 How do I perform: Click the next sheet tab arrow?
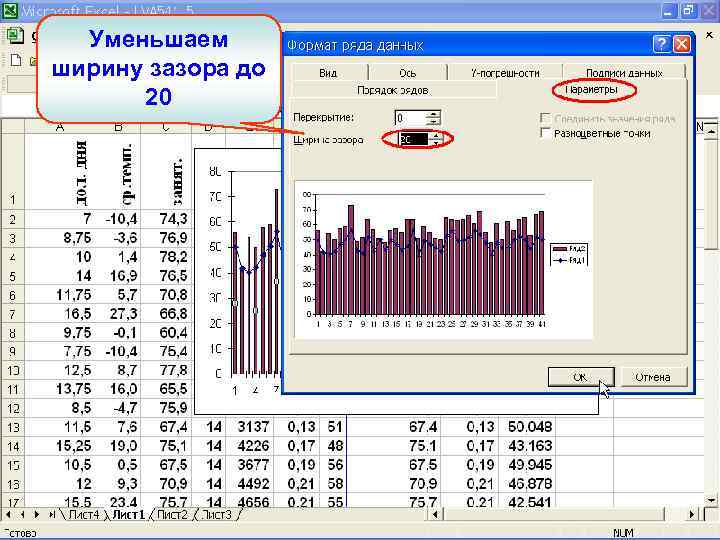pyautogui.click(x=36, y=515)
